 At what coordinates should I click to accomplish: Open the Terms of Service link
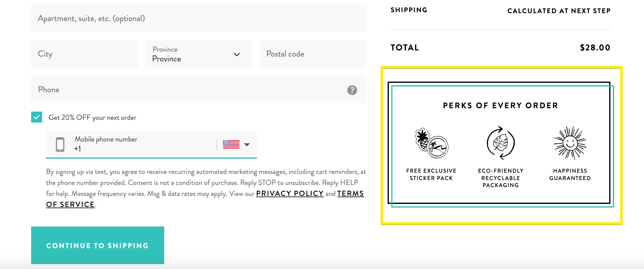(x=350, y=193)
